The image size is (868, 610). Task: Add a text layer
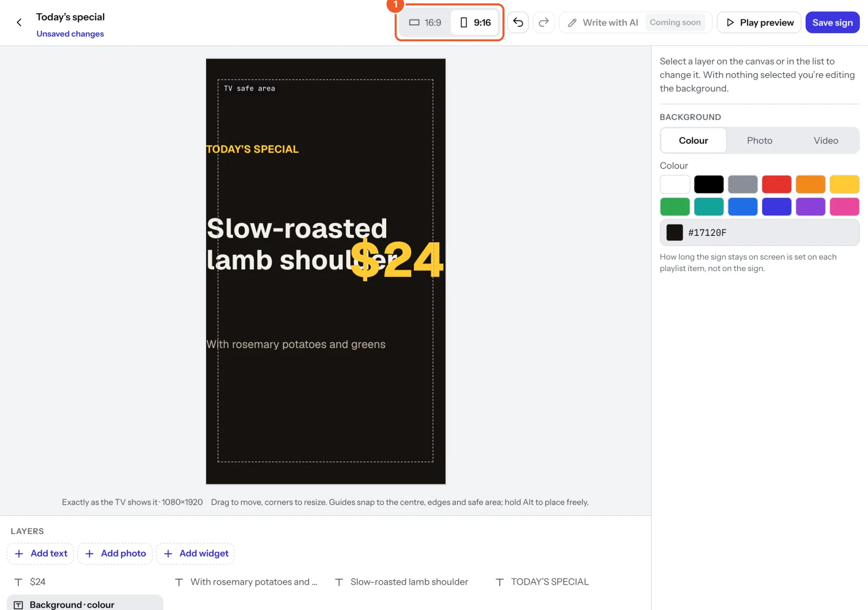(41, 554)
